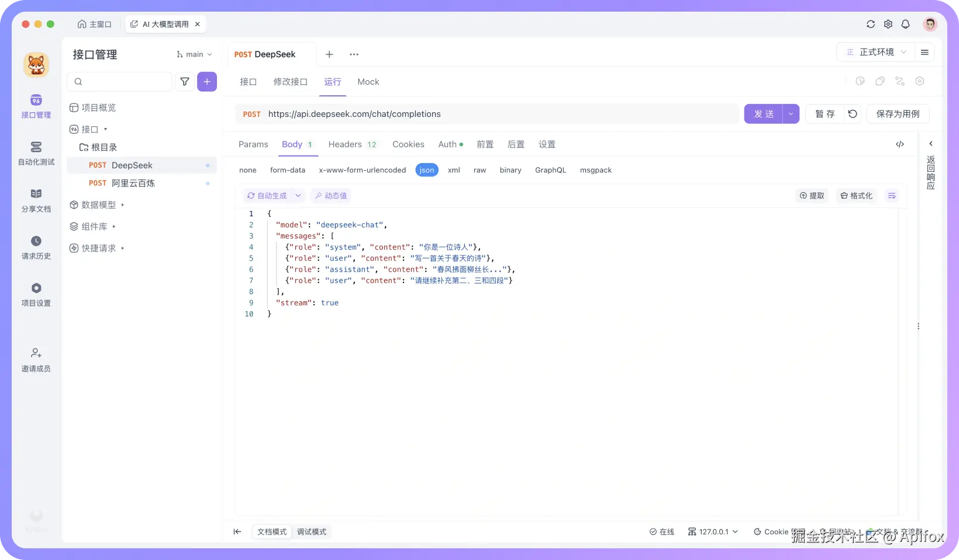Click the 发送 send button
This screenshot has width=959, height=560.
click(764, 114)
